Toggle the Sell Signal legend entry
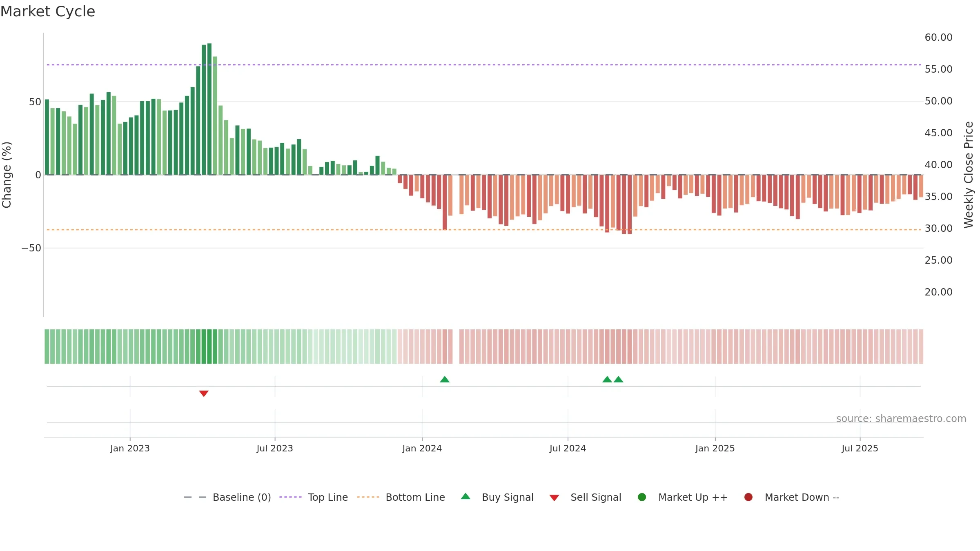The width and height of the screenshot is (980, 551). click(585, 497)
